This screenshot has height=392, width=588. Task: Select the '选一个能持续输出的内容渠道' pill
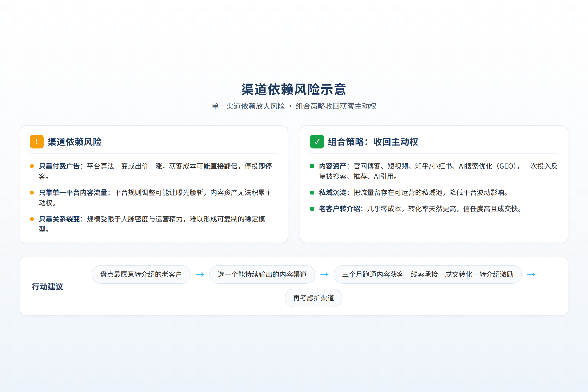pyautogui.click(x=262, y=274)
